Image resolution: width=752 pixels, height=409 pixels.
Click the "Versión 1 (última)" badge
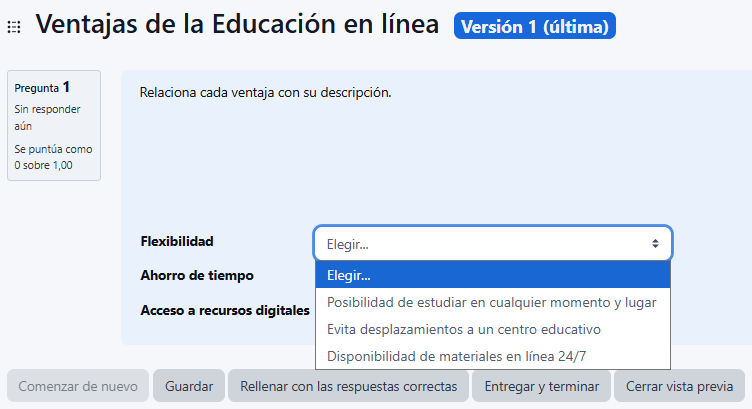[534, 25]
